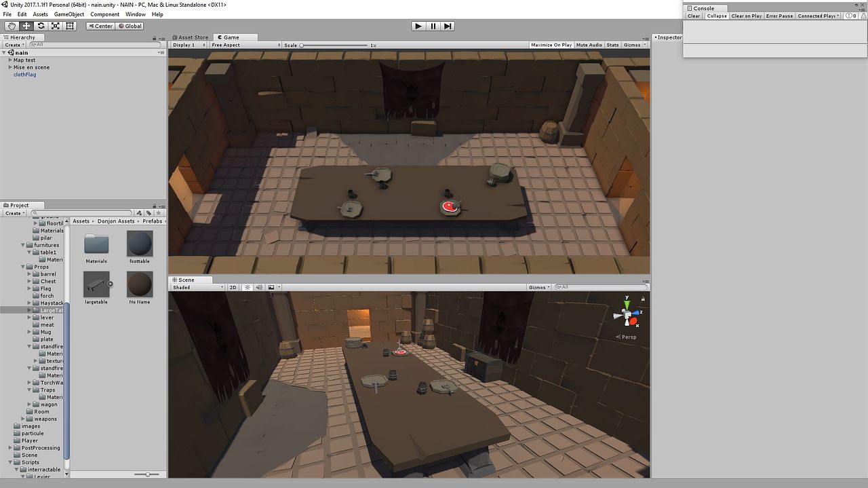
Task: Toggle Maximize On Play
Action: 551,45
